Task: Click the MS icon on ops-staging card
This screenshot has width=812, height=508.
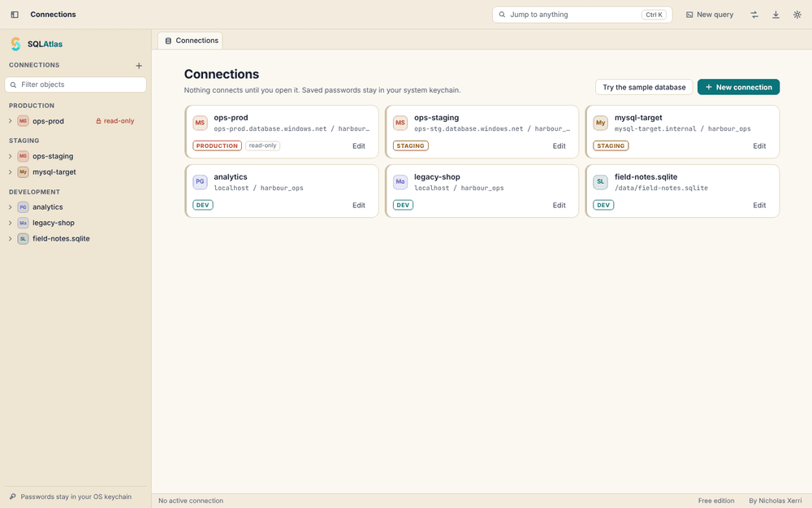Action: pos(400,123)
